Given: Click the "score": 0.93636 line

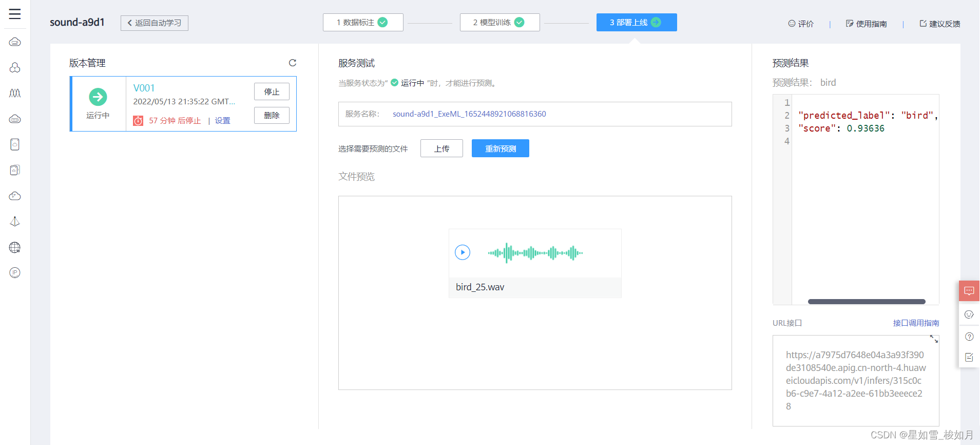Looking at the screenshot, I should [x=841, y=128].
